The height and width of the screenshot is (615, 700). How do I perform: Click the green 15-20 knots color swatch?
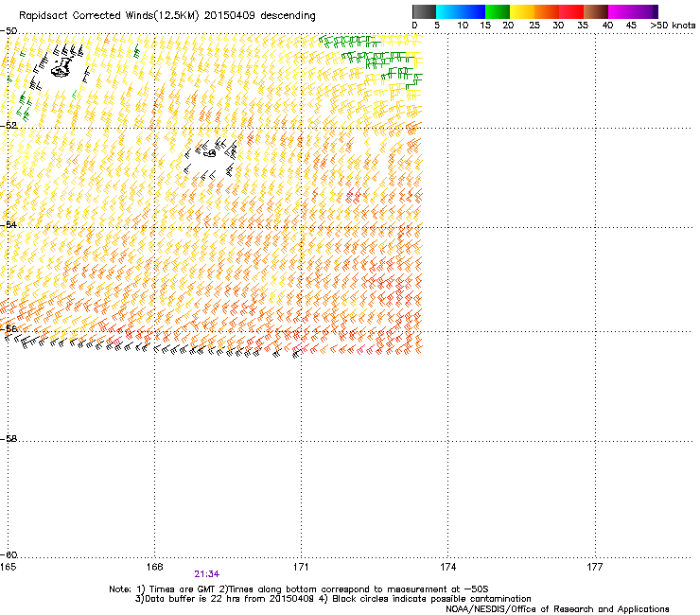(x=498, y=11)
